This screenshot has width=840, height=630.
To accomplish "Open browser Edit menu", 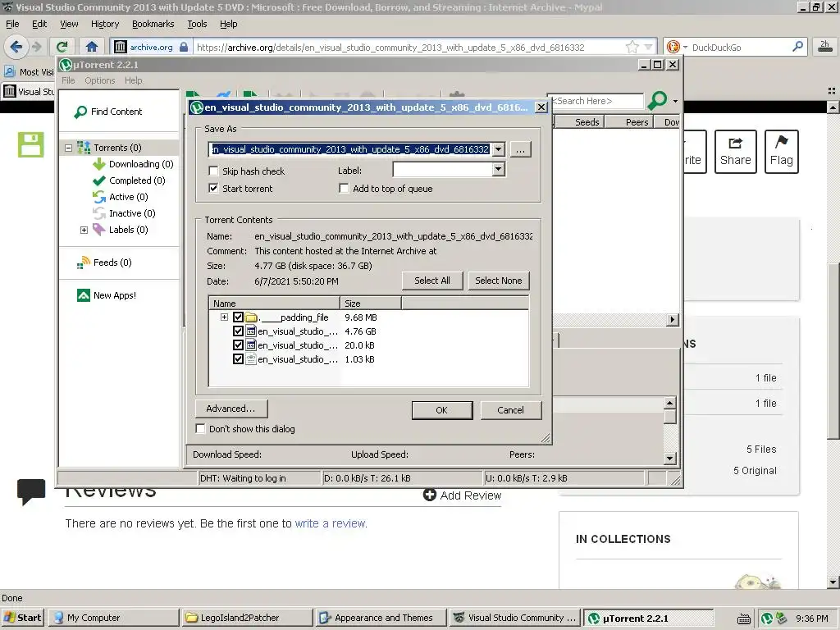I will (x=39, y=24).
